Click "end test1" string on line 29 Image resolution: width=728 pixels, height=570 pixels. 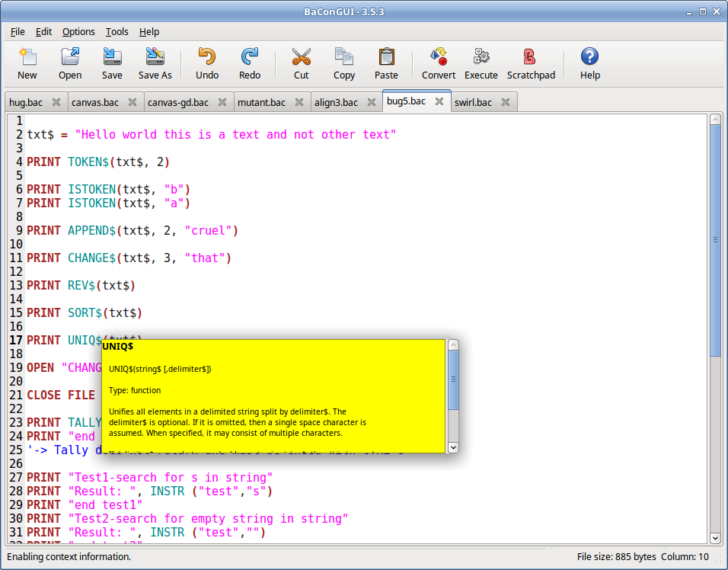[105, 505]
